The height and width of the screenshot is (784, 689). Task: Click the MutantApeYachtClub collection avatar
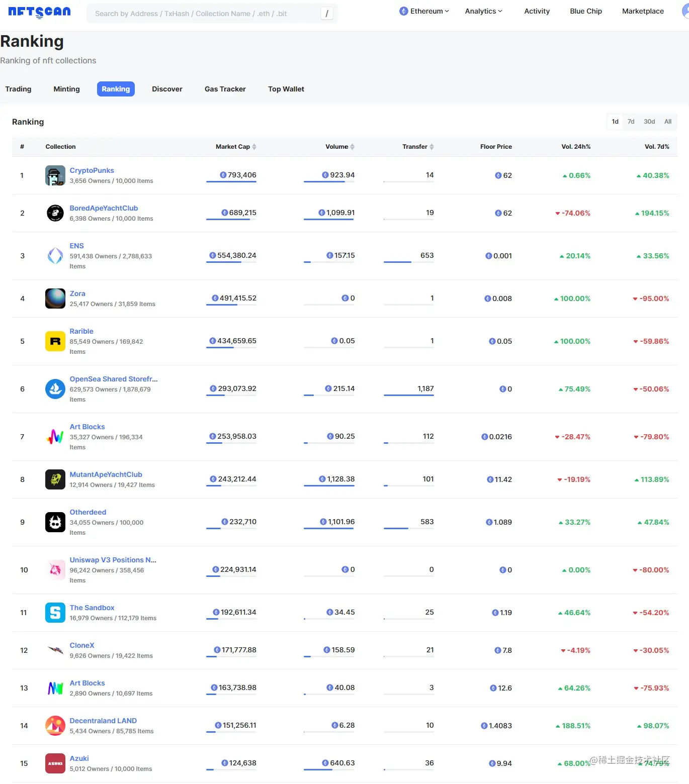point(55,479)
